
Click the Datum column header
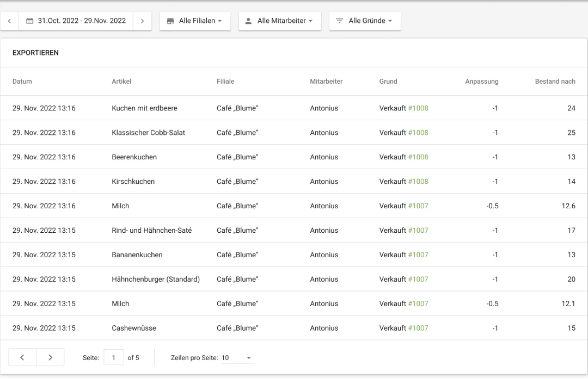tap(22, 82)
